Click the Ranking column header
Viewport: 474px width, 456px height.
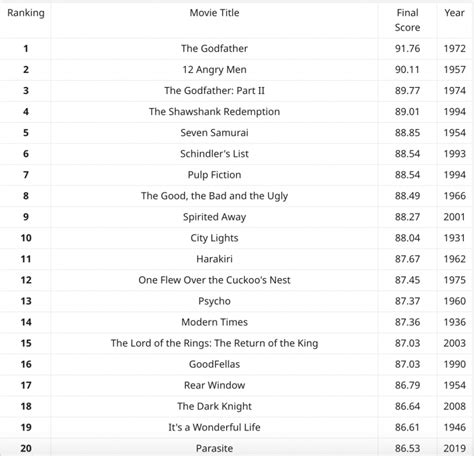(x=26, y=13)
